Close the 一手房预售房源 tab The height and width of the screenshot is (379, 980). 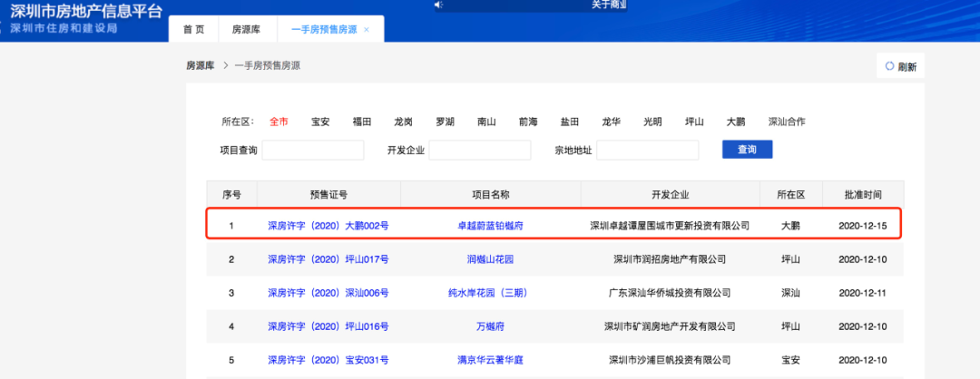pyautogui.click(x=367, y=30)
